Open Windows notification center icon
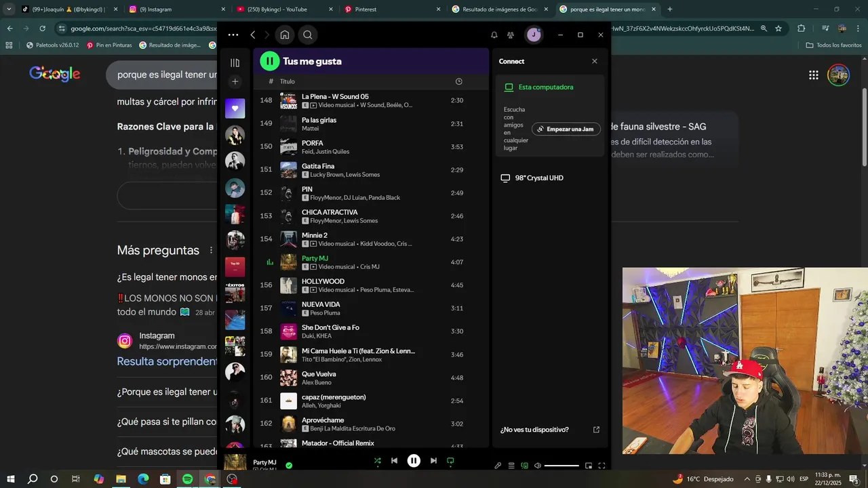This screenshot has height=488, width=868. point(854,479)
